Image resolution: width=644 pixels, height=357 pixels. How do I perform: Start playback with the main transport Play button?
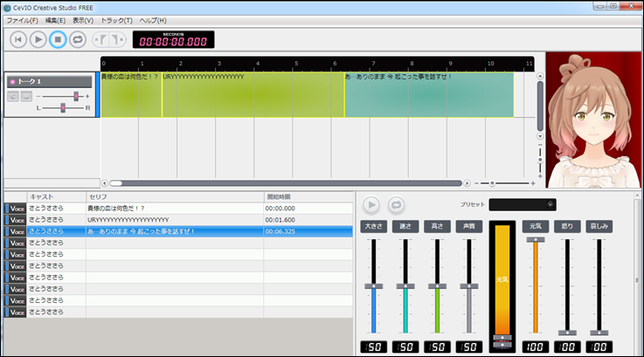(38, 40)
